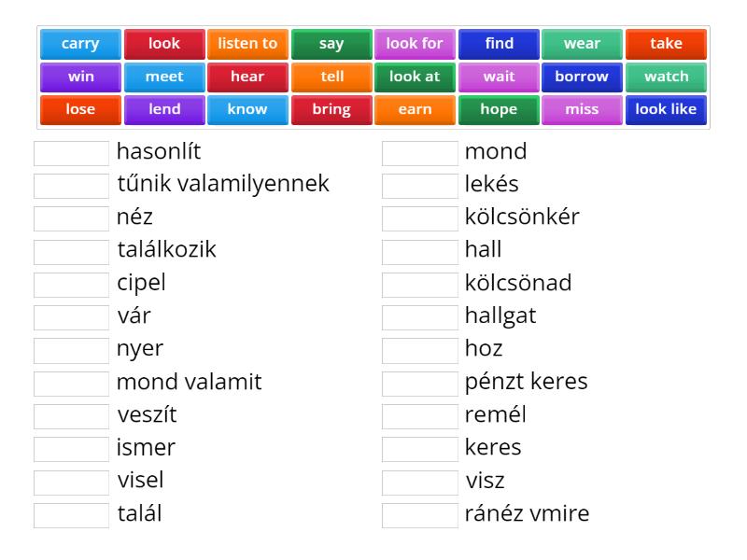Select the 'watch' tile
This screenshot has height=560, width=747.
click(x=666, y=77)
